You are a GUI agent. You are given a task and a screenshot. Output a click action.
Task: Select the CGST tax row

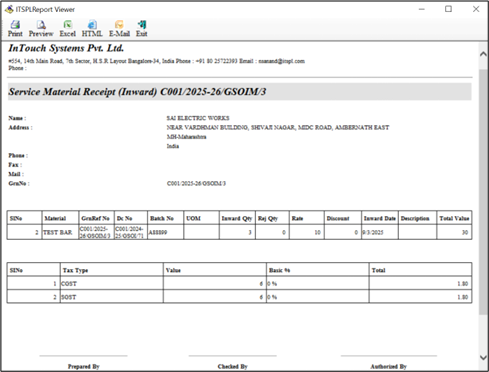239,283
